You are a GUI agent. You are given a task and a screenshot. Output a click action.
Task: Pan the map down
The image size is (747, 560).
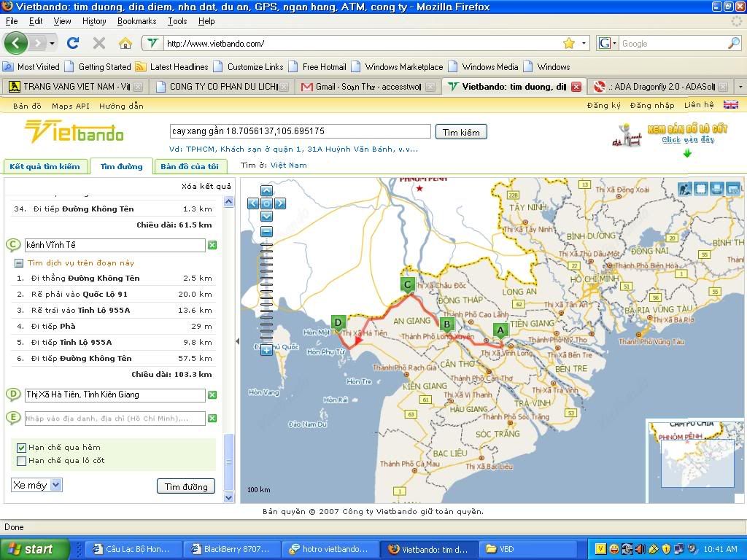coord(266,216)
